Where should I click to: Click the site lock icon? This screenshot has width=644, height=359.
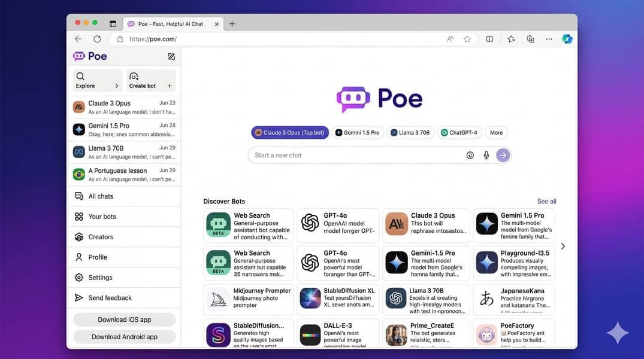[120, 39]
